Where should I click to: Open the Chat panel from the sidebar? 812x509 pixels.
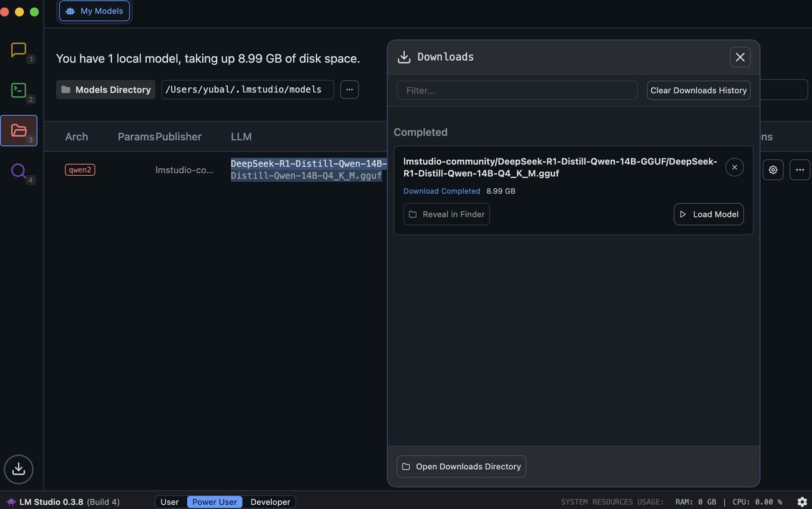(17, 50)
